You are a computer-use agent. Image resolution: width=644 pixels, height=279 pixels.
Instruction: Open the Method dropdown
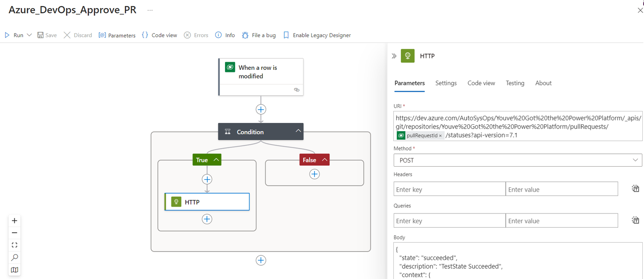(636, 160)
